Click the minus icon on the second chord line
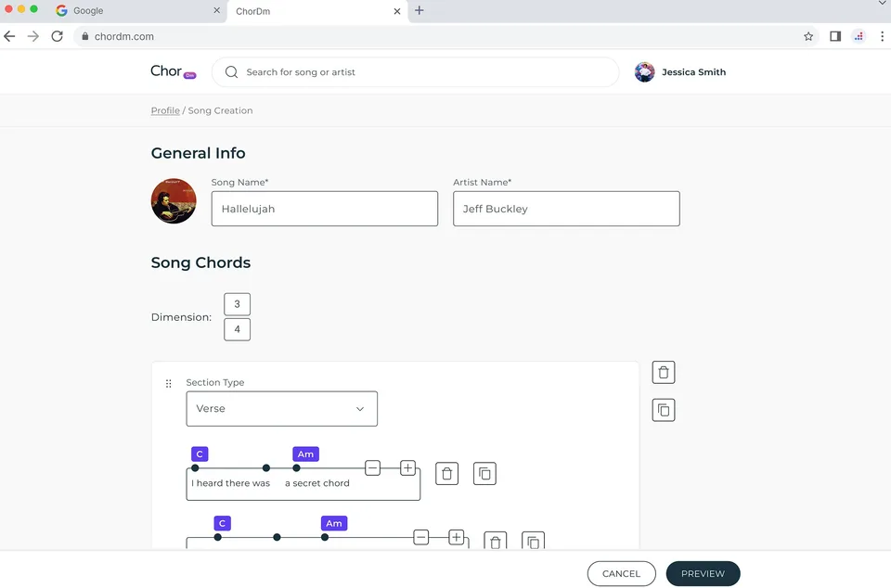 click(421, 537)
